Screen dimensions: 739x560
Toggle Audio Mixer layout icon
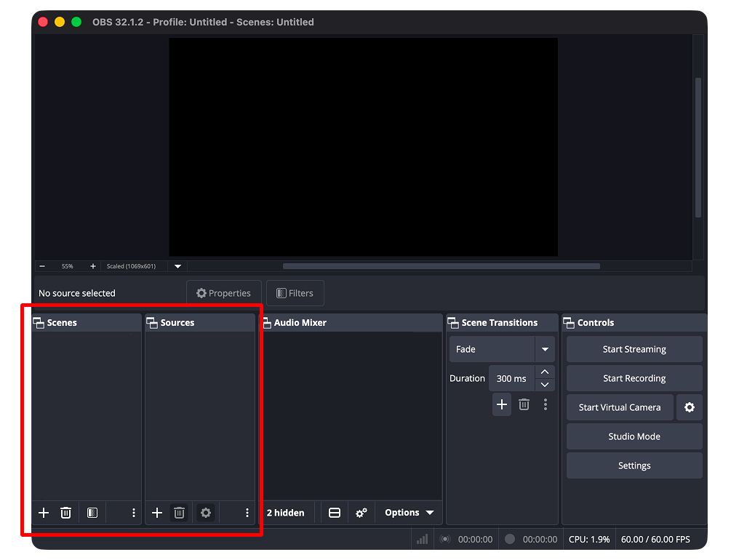pyautogui.click(x=334, y=513)
